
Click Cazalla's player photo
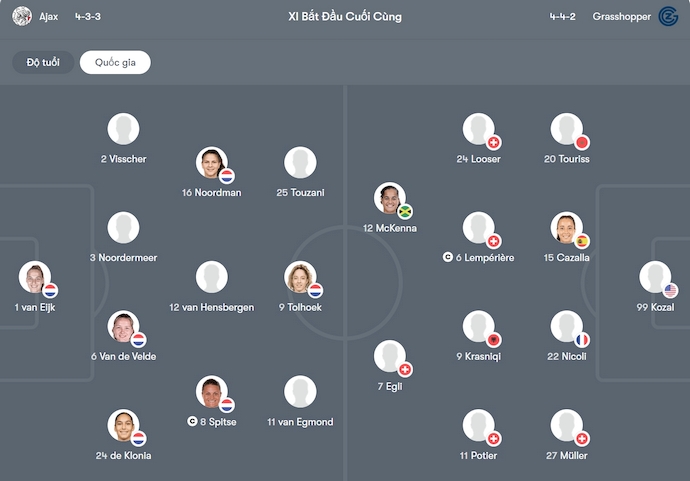pyautogui.click(x=566, y=228)
